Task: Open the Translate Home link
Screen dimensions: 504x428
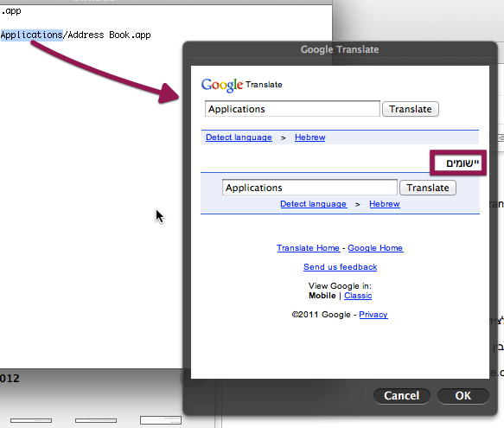Action: pyautogui.click(x=308, y=248)
